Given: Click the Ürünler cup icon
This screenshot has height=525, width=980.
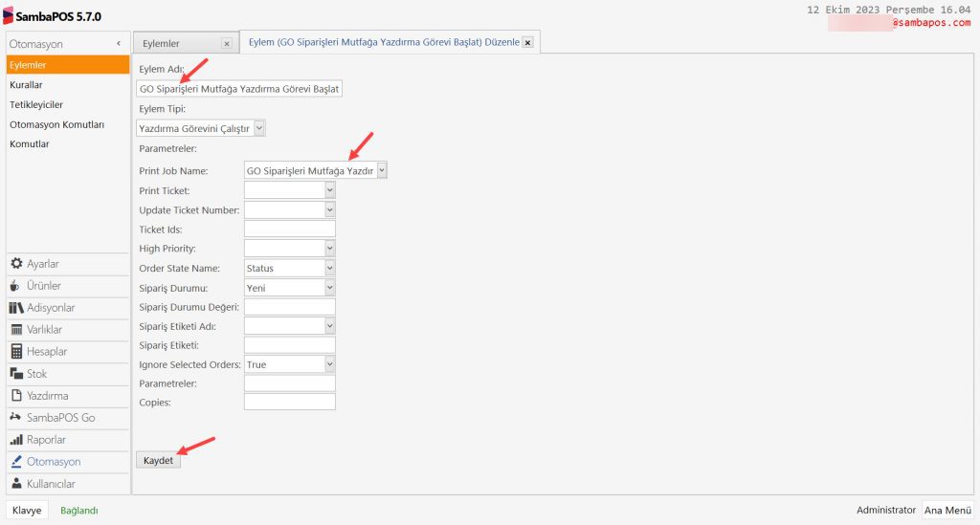Looking at the screenshot, I should click(x=15, y=285).
